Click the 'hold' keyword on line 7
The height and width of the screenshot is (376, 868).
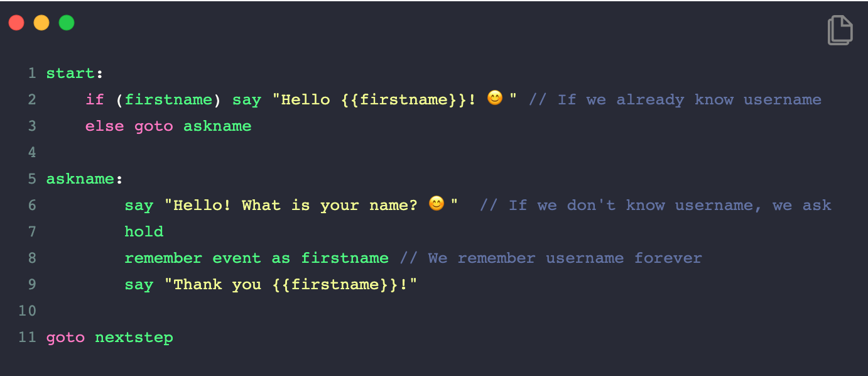click(x=144, y=232)
